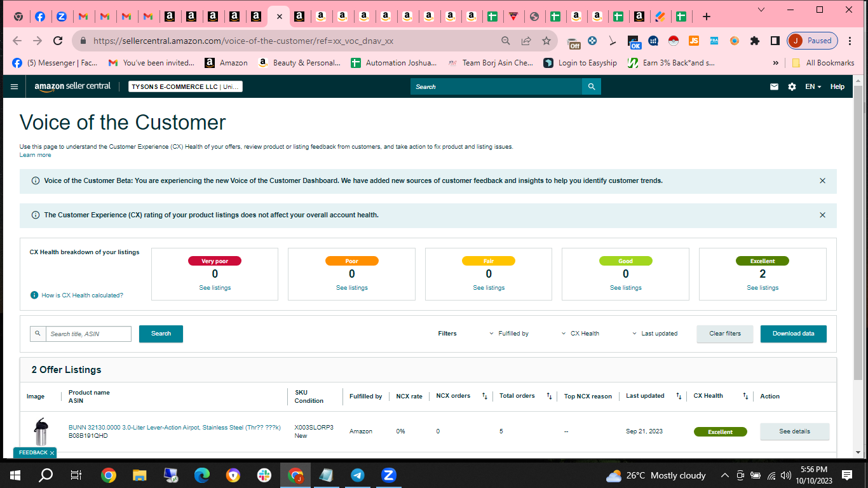
Task: Open the All Bookmarks folder
Action: pos(823,63)
